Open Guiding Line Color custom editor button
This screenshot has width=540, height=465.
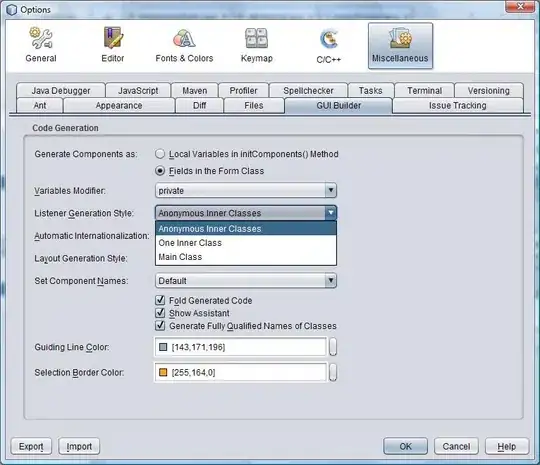[333, 347]
